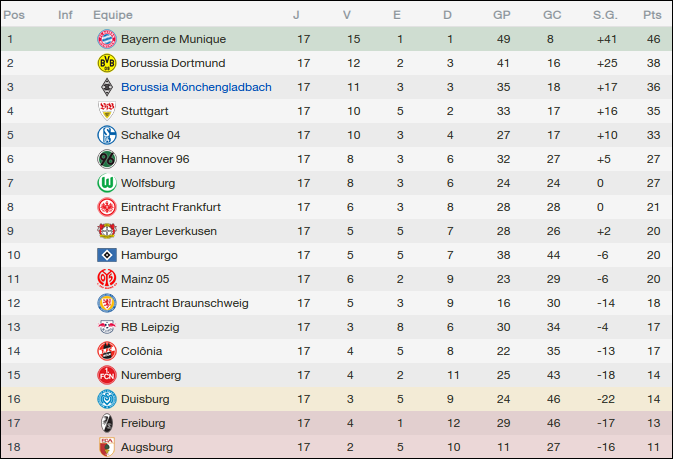Screen dimensions: 673x459
Task: Sort standings by S.G. column header
Action: [x=605, y=15]
